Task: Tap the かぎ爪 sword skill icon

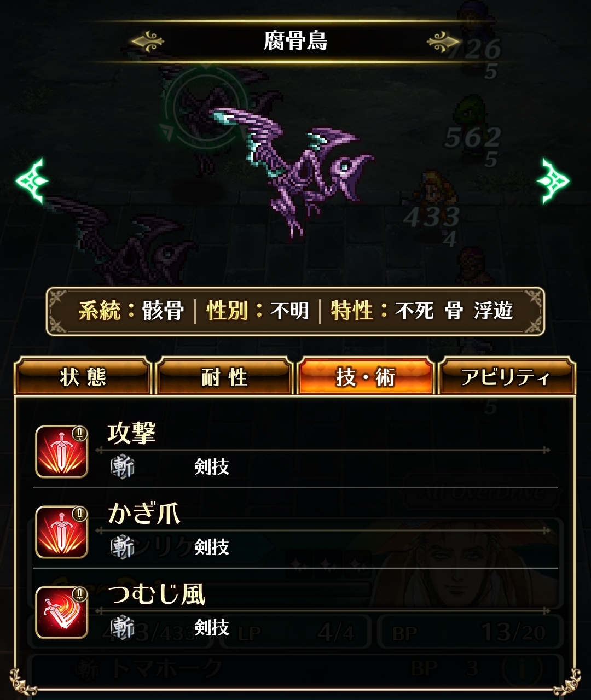Action: click(x=62, y=532)
